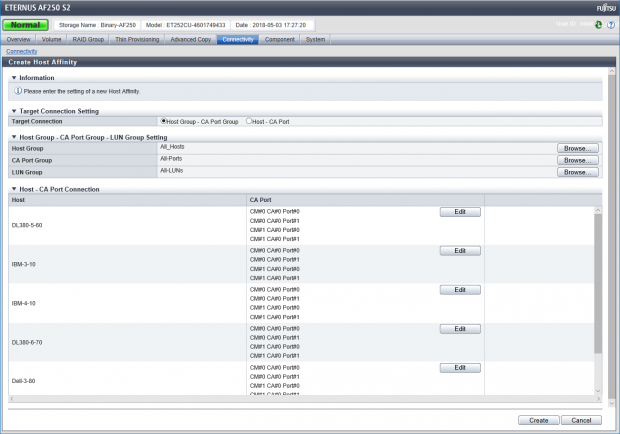The image size is (620, 434).
Task: Click the Storage Name Binary-AF250 field
Action: coord(97,25)
